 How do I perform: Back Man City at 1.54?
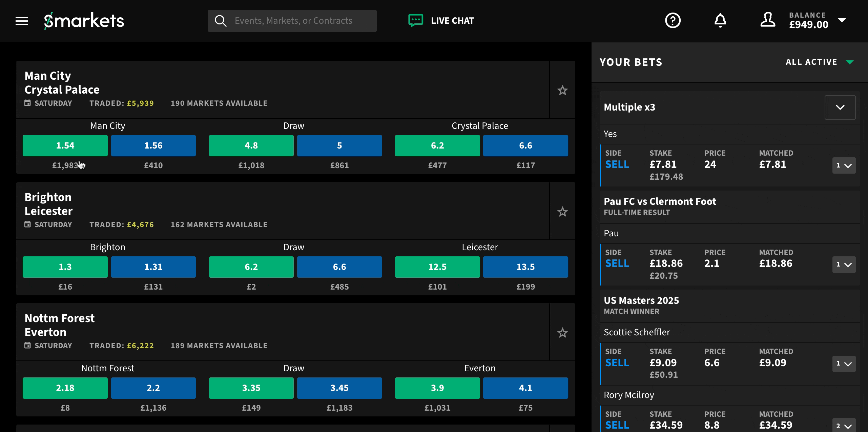pos(65,145)
